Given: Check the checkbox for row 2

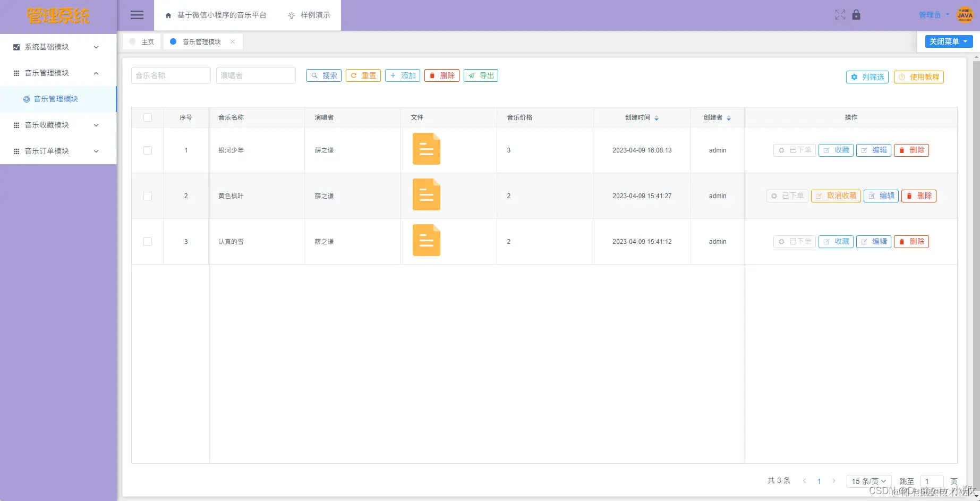Looking at the screenshot, I should point(148,196).
